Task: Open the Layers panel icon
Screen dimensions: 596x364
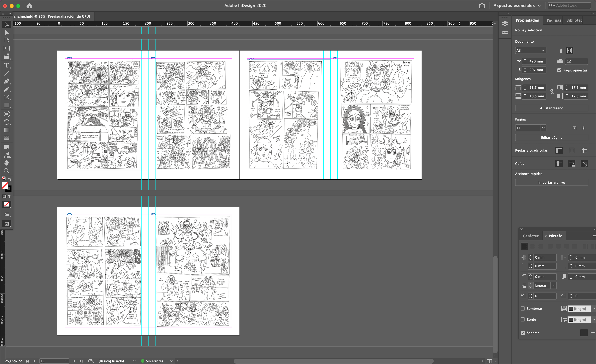Action: click(505, 23)
